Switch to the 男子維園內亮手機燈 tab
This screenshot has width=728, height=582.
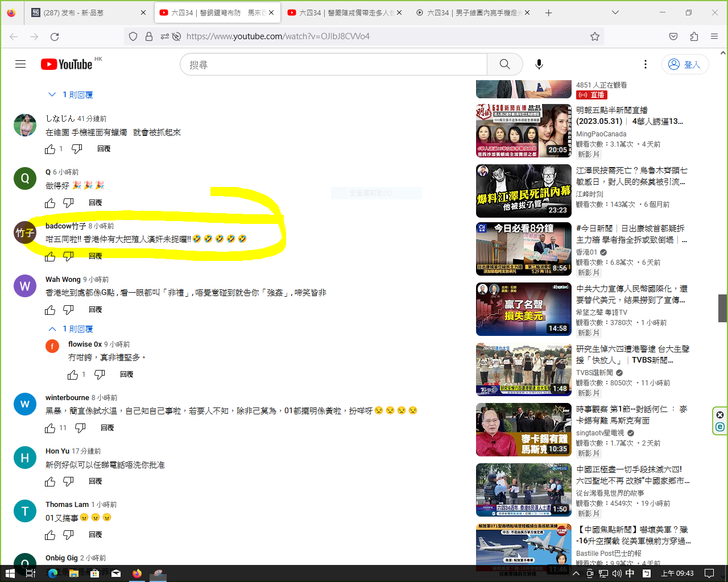click(472, 13)
